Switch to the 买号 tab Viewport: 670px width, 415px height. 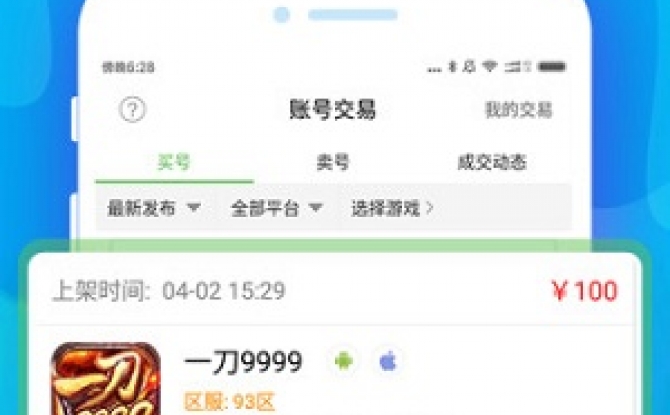(174, 162)
